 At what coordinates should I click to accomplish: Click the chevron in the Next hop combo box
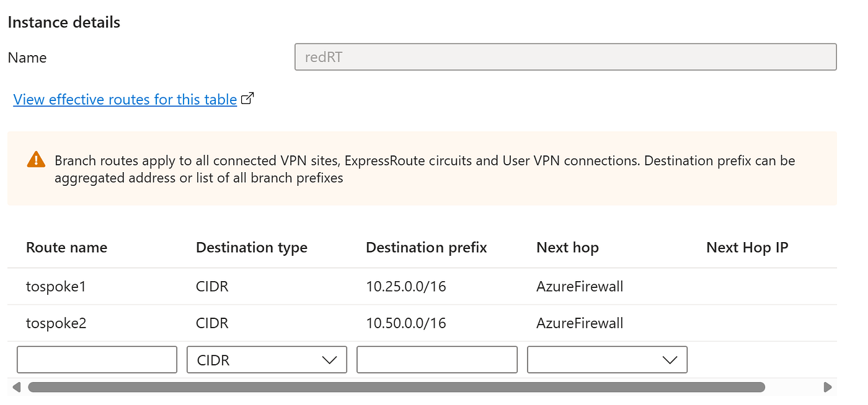click(670, 360)
